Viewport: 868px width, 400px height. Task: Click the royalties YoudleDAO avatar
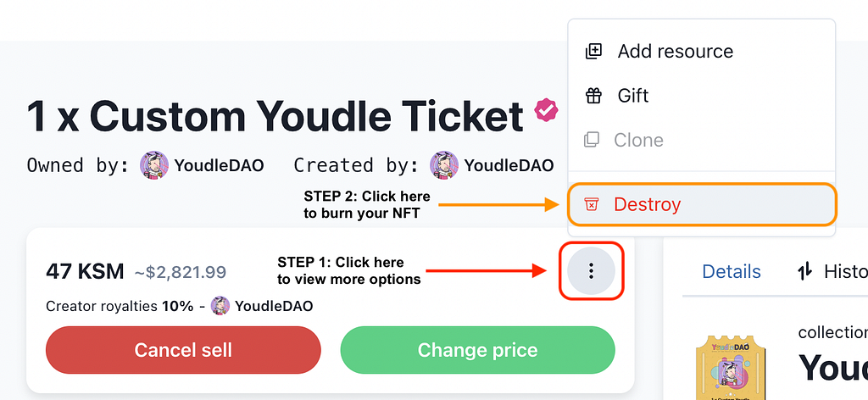(x=220, y=305)
